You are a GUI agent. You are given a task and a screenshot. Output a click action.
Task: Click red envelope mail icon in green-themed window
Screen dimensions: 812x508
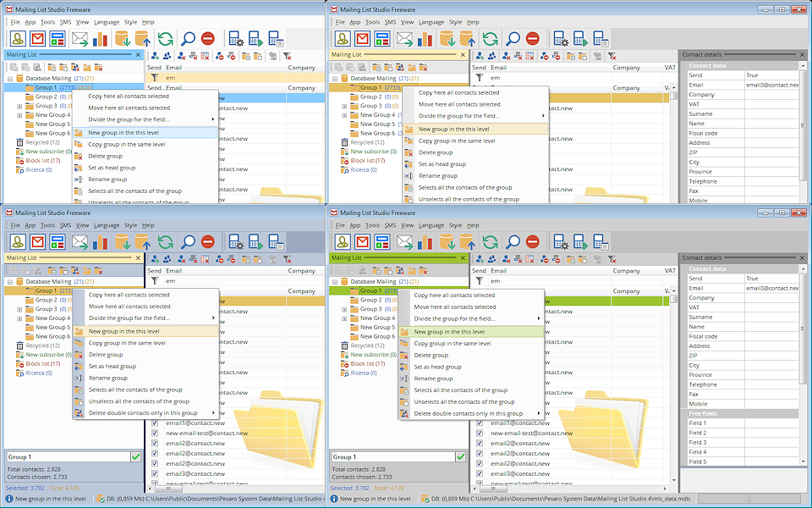[x=362, y=242]
